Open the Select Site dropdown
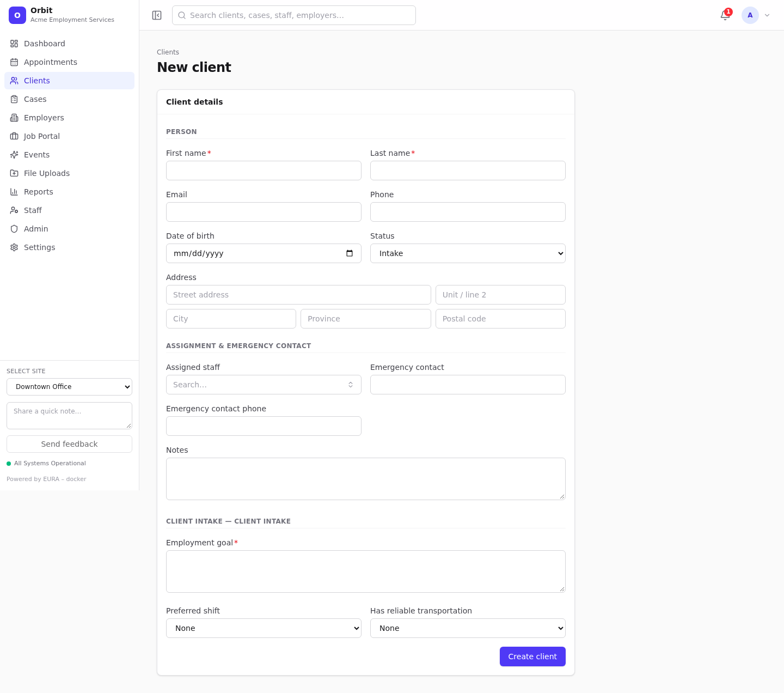 tap(69, 387)
